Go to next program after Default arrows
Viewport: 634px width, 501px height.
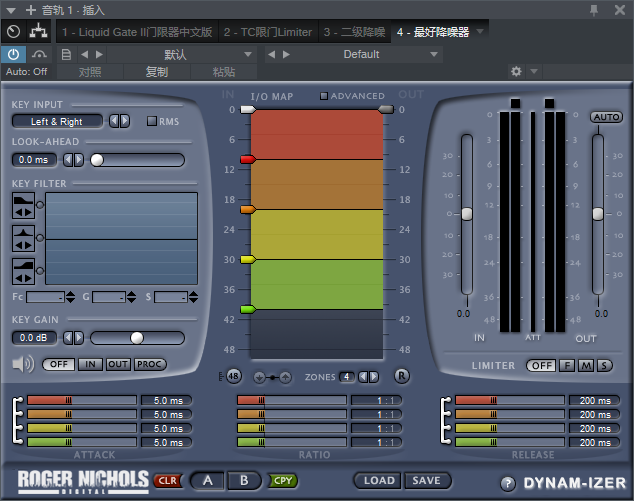[x=286, y=54]
